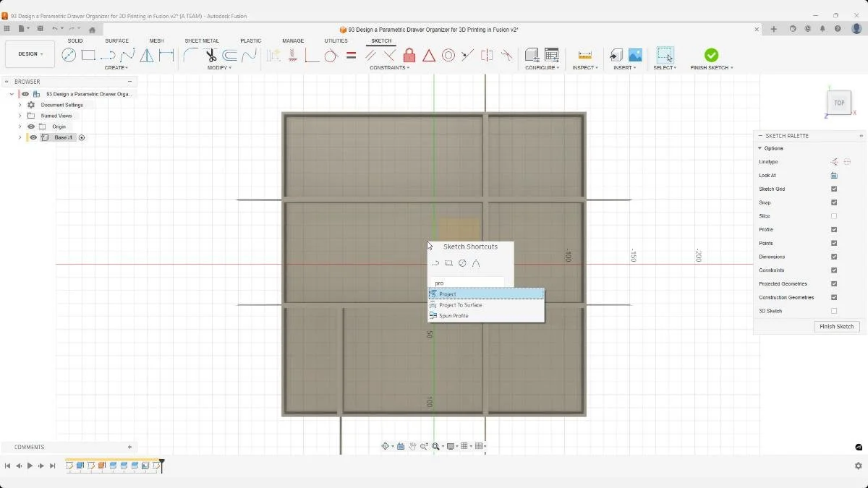This screenshot has width=868, height=488.
Task: Enable the Slice checkbox
Action: tap(834, 215)
